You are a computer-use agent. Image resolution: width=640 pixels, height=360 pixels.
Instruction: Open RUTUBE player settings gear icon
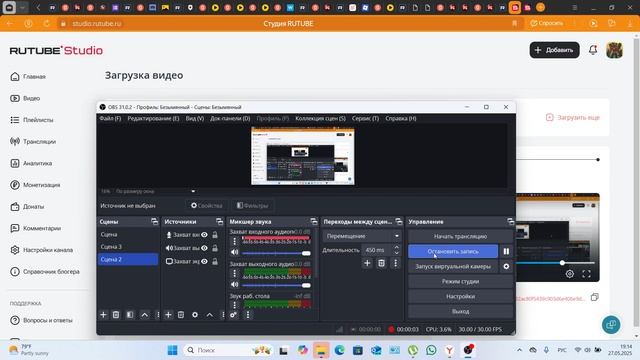(x=570, y=274)
